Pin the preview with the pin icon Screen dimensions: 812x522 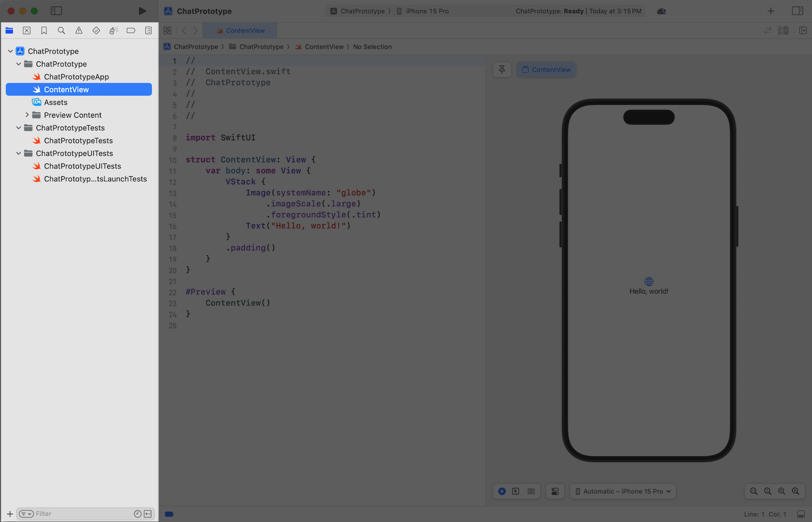pyautogui.click(x=502, y=70)
